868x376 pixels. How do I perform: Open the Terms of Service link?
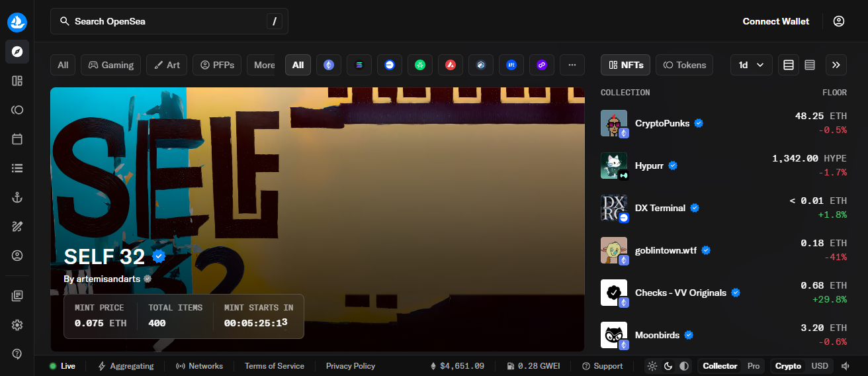(275, 366)
